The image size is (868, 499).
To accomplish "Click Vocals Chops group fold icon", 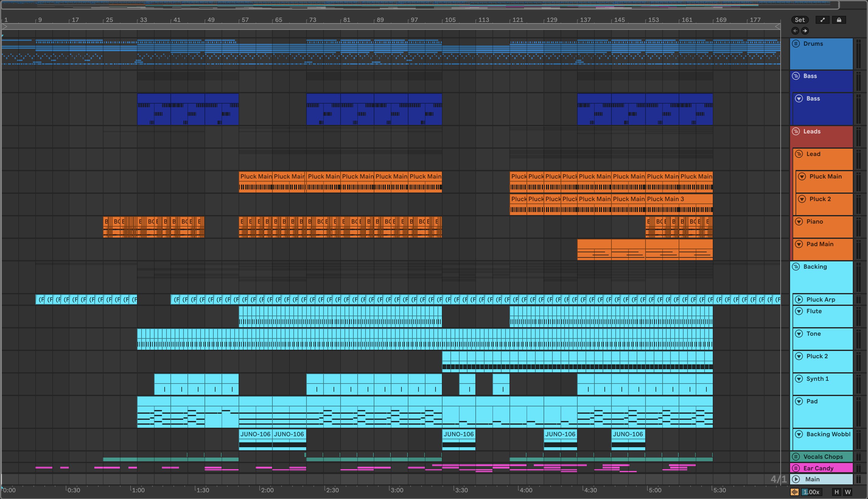I will (796, 456).
